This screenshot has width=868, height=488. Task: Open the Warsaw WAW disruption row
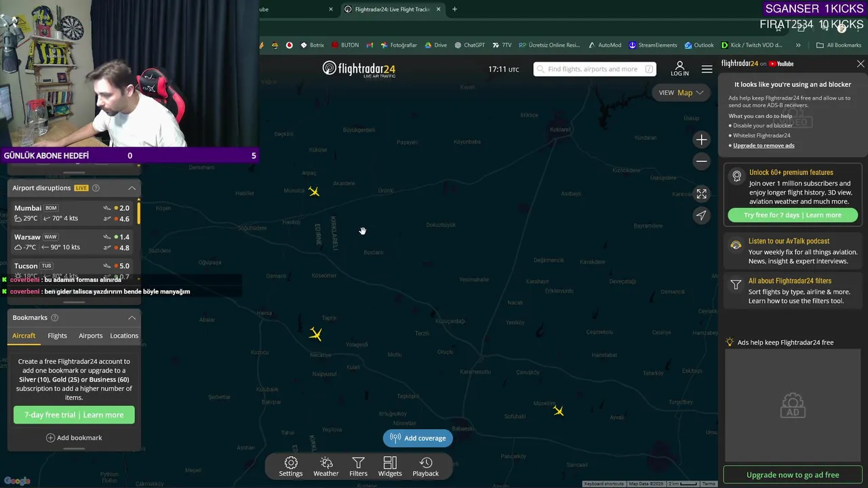(x=73, y=242)
